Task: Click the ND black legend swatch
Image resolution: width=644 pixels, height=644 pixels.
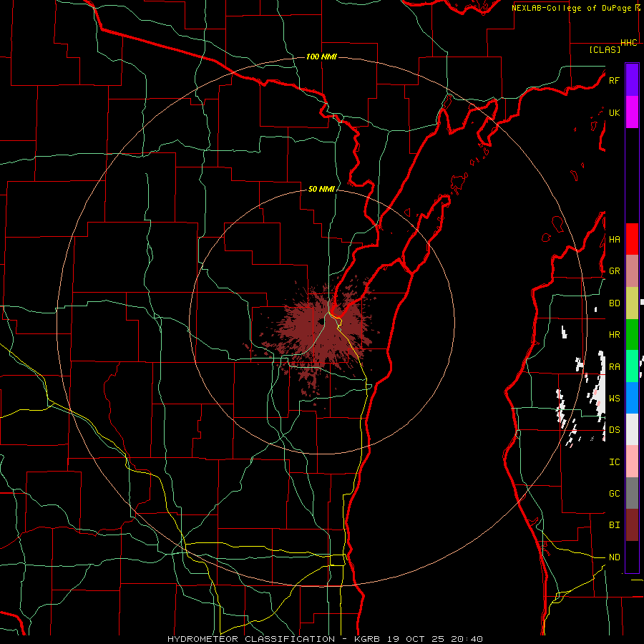Action: pyautogui.click(x=632, y=557)
